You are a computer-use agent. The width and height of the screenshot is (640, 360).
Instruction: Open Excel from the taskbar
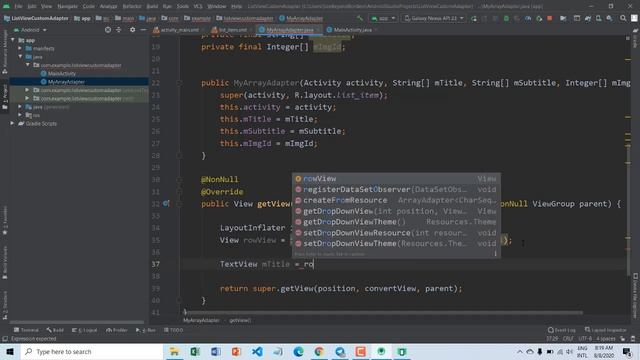[195, 351]
